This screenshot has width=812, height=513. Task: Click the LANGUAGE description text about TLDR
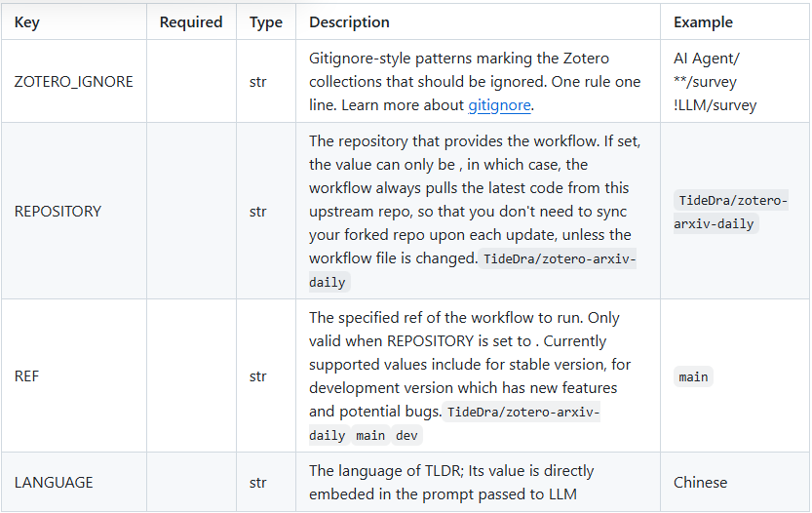click(451, 482)
